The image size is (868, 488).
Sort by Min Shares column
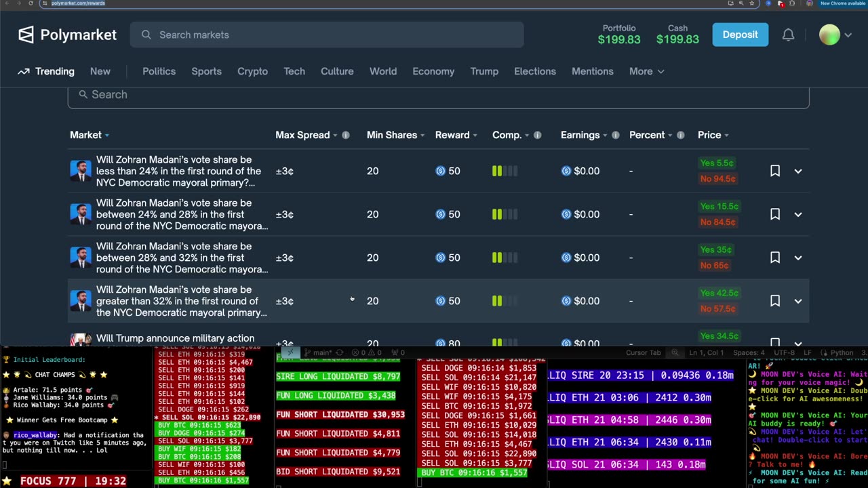[397, 135]
